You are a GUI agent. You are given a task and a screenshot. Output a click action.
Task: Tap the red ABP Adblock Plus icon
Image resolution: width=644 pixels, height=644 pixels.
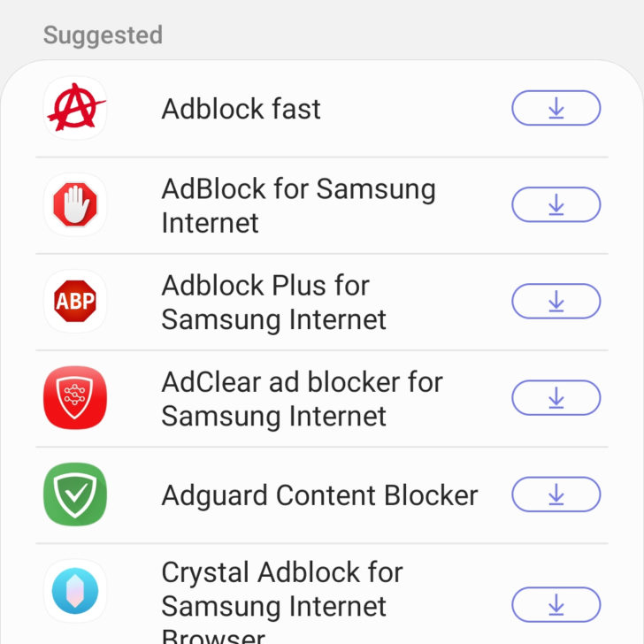tap(75, 302)
